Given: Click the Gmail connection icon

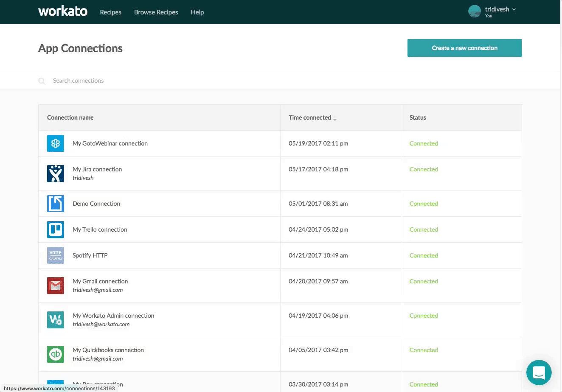Looking at the screenshot, I should 56,286.
